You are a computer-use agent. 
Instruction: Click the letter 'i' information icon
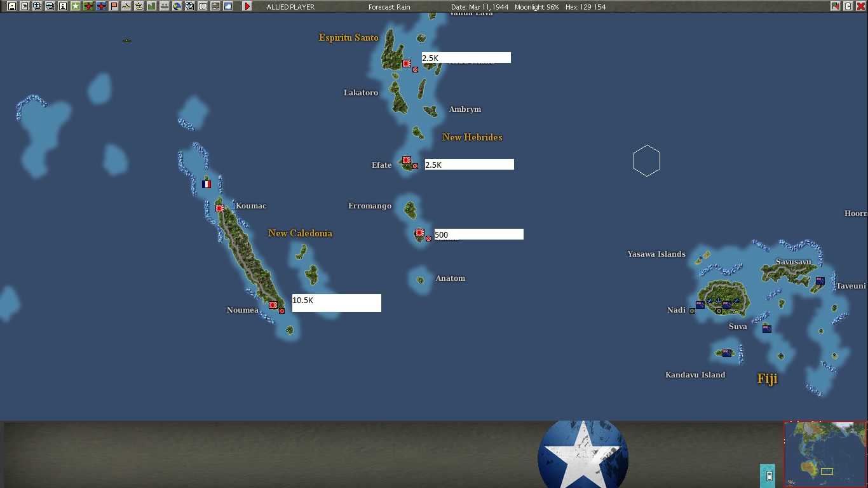click(62, 6)
